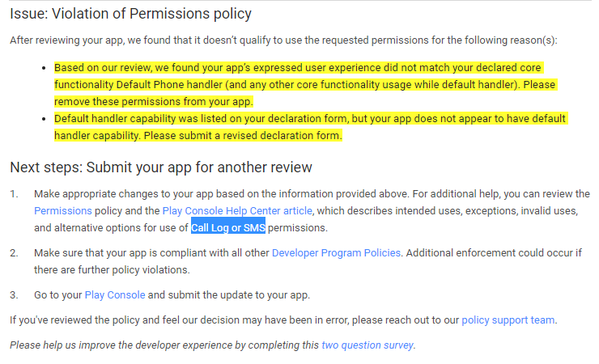Open the two question survey link
599x364 pixels.
click(x=367, y=345)
